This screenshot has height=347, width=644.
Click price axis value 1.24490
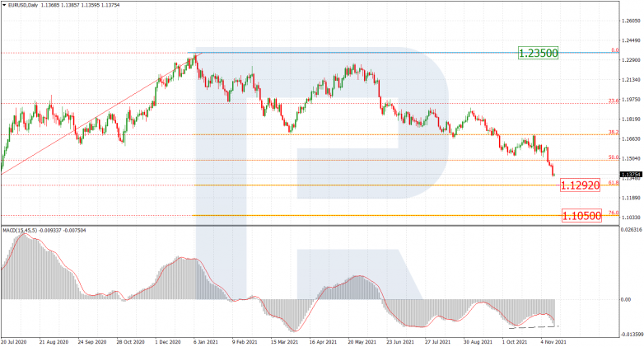tap(632, 40)
